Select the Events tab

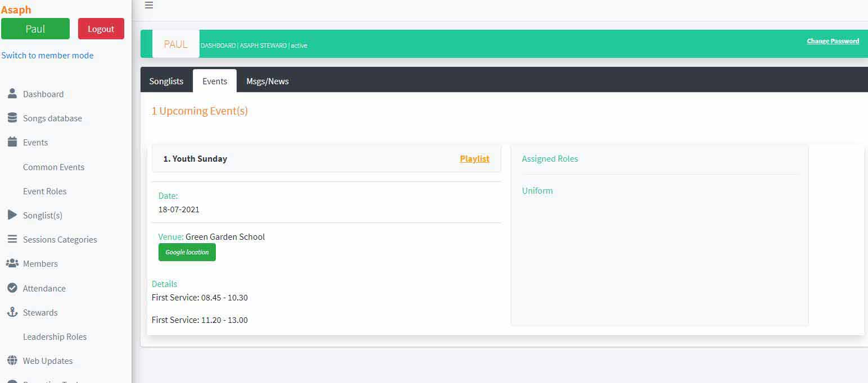click(x=214, y=81)
